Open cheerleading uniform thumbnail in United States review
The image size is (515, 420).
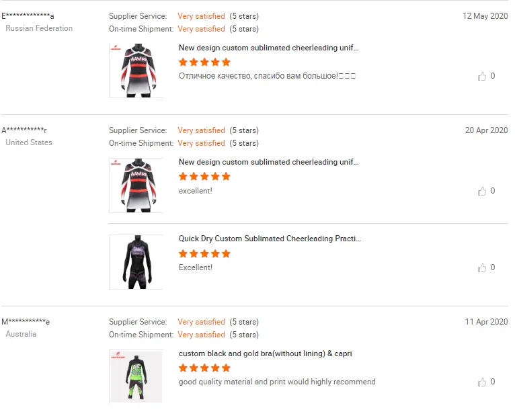point(136,185)
